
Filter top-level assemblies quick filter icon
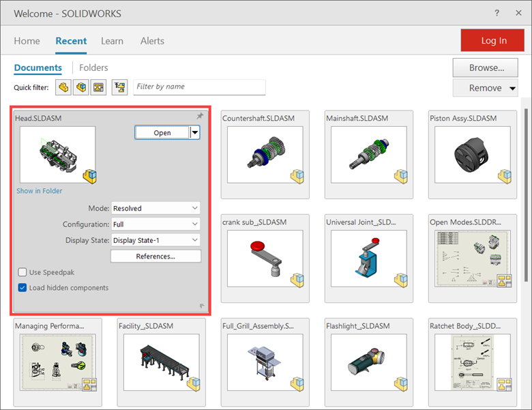(120, 87)
